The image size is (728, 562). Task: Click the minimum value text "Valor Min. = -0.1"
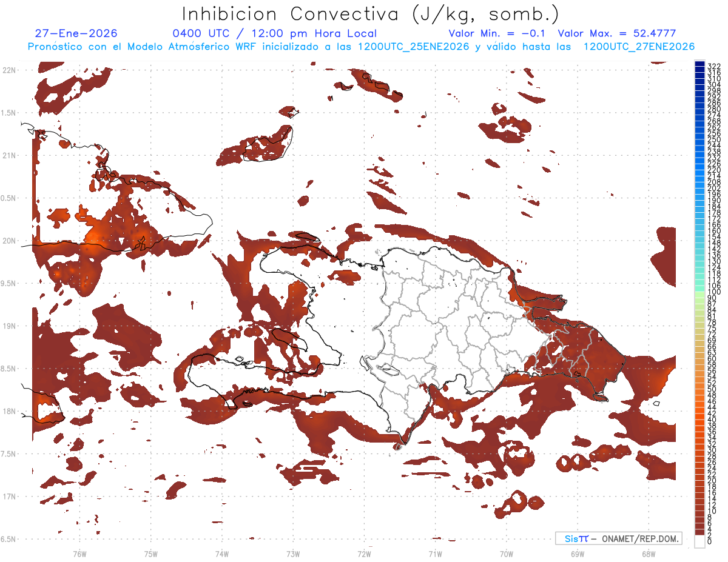(x=497, y=33)
